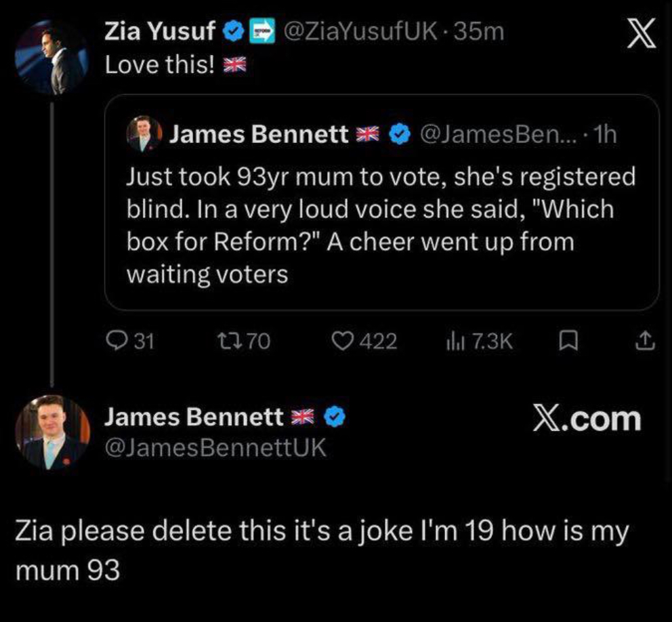Click the Zia Yusuf display name
The height and width of the screenshot is (622, 672).
(160, 31)
